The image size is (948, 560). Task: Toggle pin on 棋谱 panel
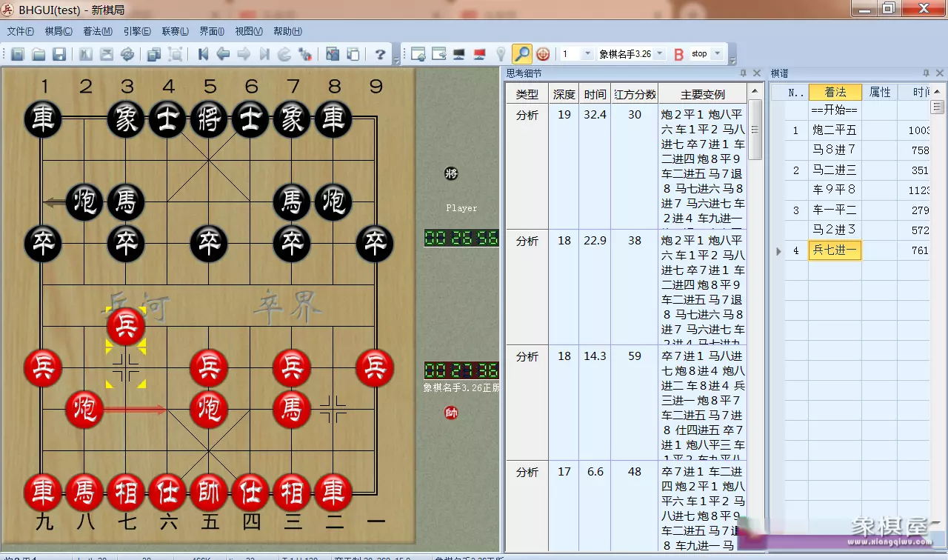926,73
